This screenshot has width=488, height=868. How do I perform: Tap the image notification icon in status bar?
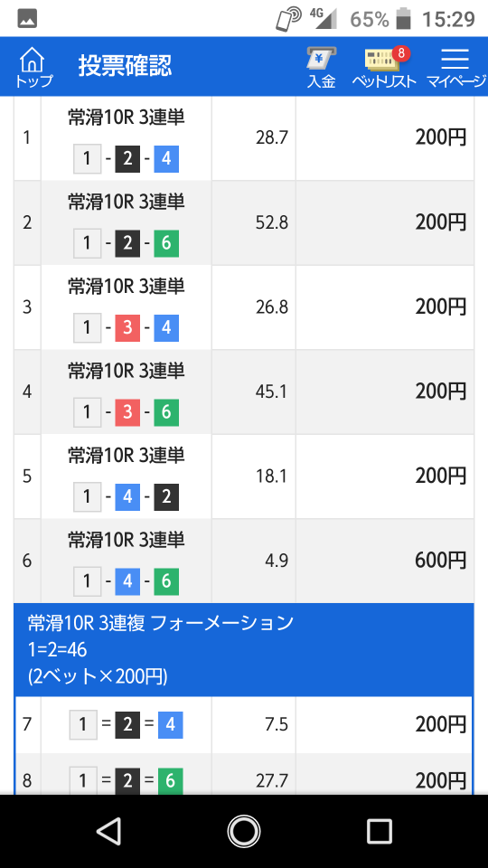click(x=27, y=19)
